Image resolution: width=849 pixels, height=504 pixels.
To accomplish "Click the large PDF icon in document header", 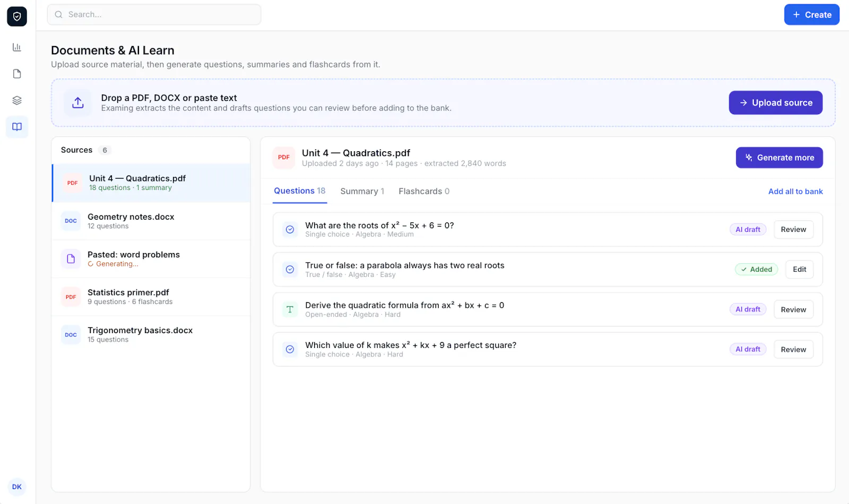I will [x=284, y=158].
